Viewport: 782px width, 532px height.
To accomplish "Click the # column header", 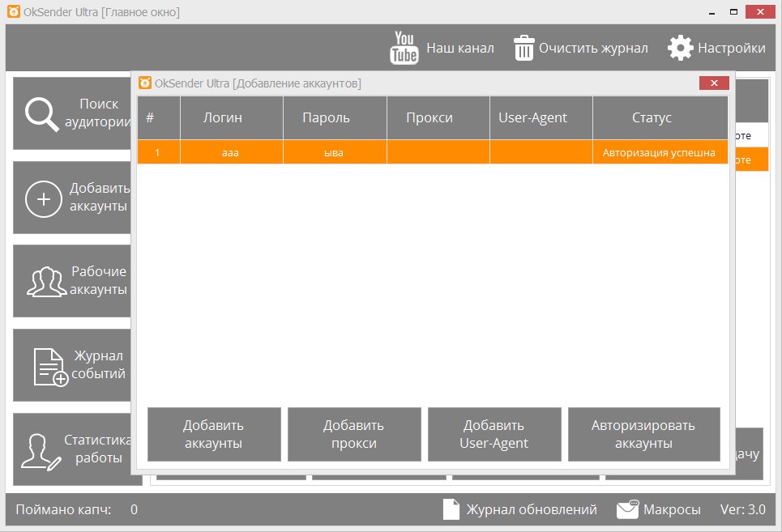I will coord(159,117).
